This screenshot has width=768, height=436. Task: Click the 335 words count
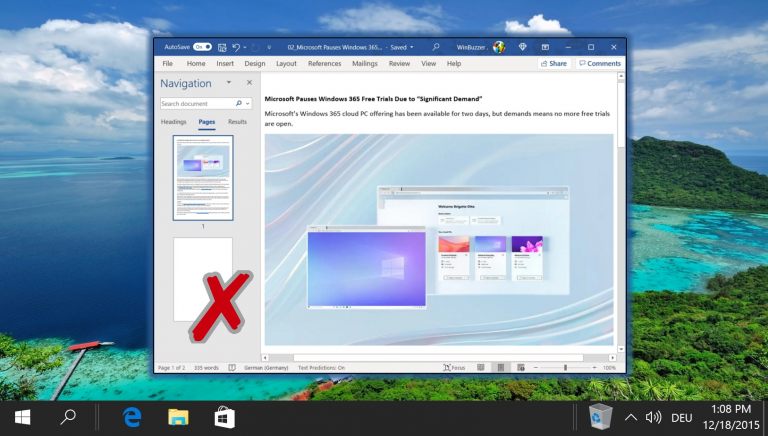click(206, 368)
